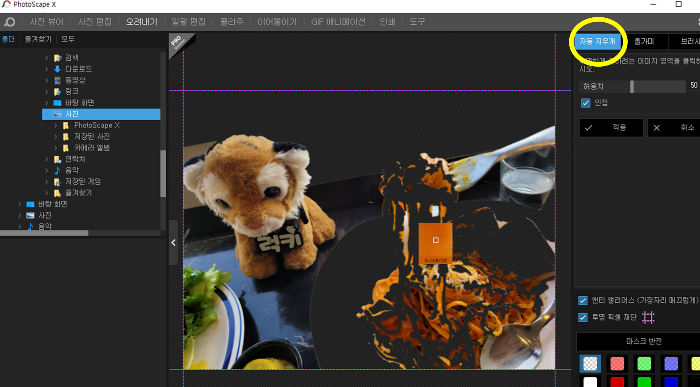
Task: Click the 허용치 tolerance slider handle
Action: tap(632, 87)
